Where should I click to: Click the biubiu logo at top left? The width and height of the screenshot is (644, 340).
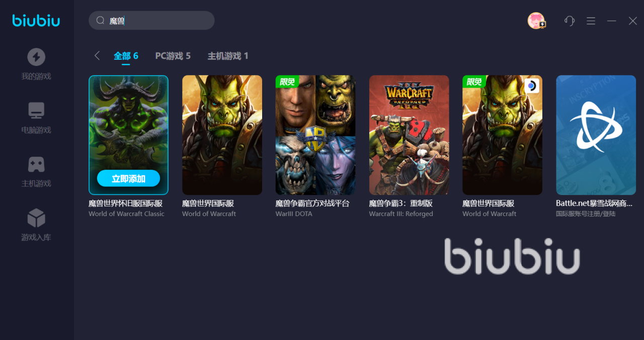coord(36,21)
